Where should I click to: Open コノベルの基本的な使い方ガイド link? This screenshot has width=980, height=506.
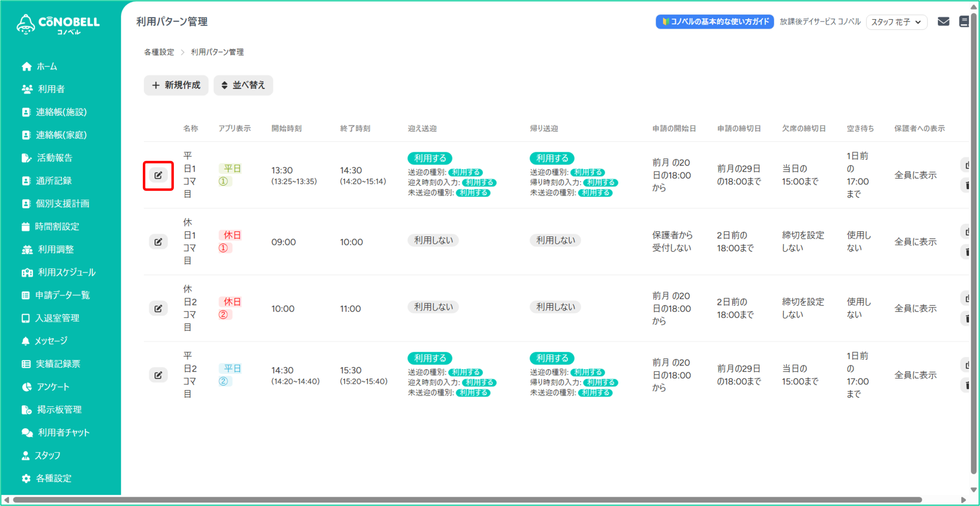715,21
